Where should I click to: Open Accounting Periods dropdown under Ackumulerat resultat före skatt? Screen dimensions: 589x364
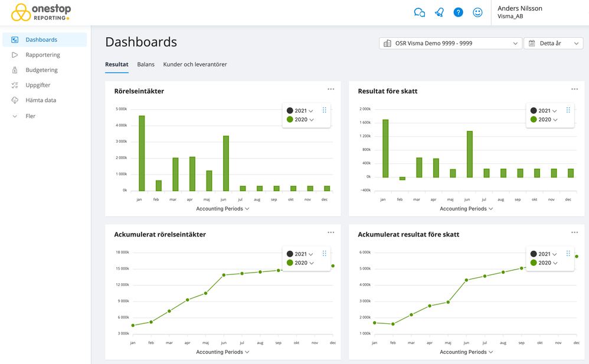[x=466, y=352]
